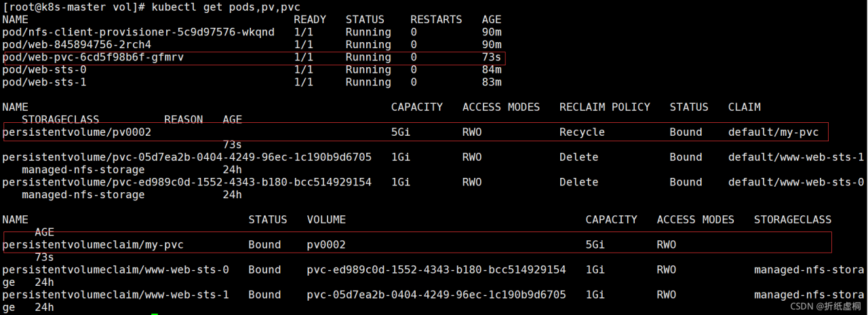868x315 pixels.
Task: Click the RECLAIM POLICY column header
Action: 605,107
